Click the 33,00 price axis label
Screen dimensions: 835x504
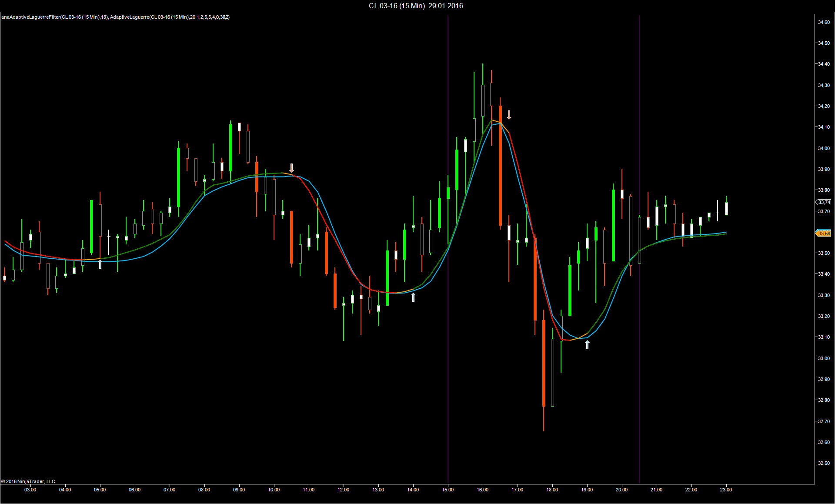coord(824,358)
